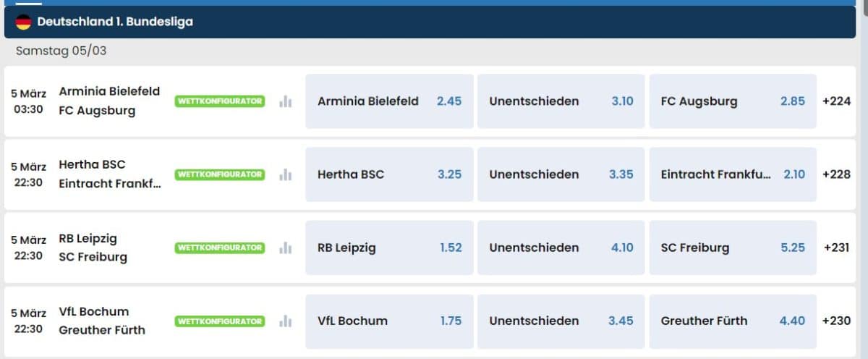Open statistics icon for VfL Bochum match
The height and width of the screenshot is (359, 868).
tap(286, 321)
